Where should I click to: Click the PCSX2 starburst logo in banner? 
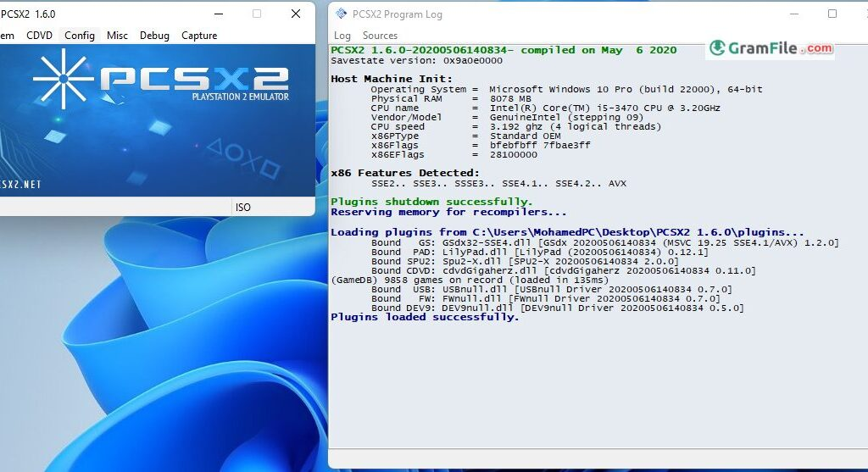[x=64, y=79]
